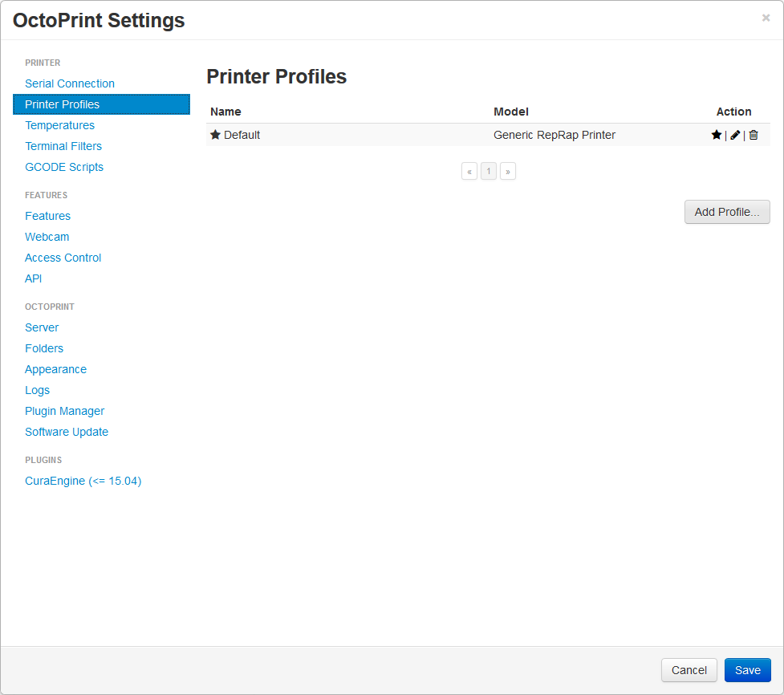Close the OctoPrint Settings dialog

(x=766, y=18)
